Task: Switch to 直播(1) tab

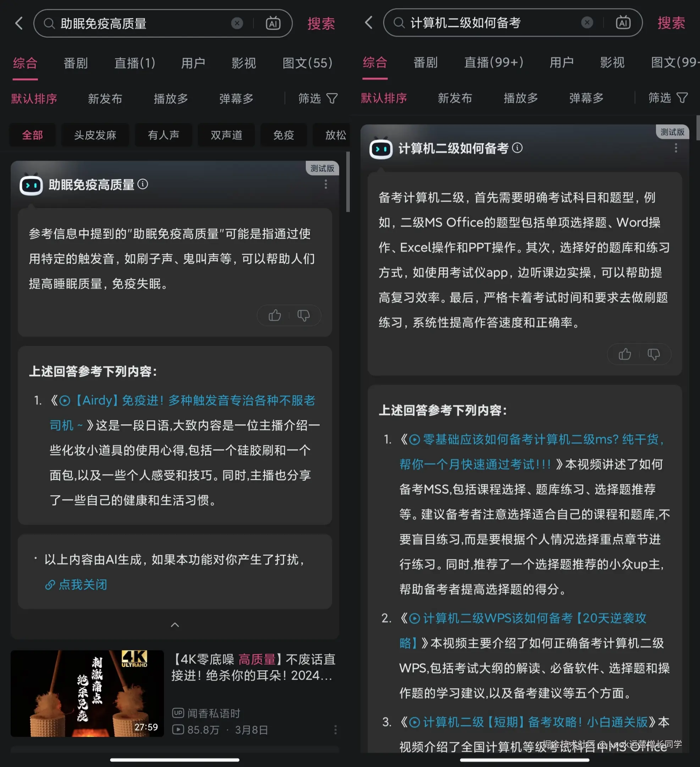Action: (x=134, y=63)
